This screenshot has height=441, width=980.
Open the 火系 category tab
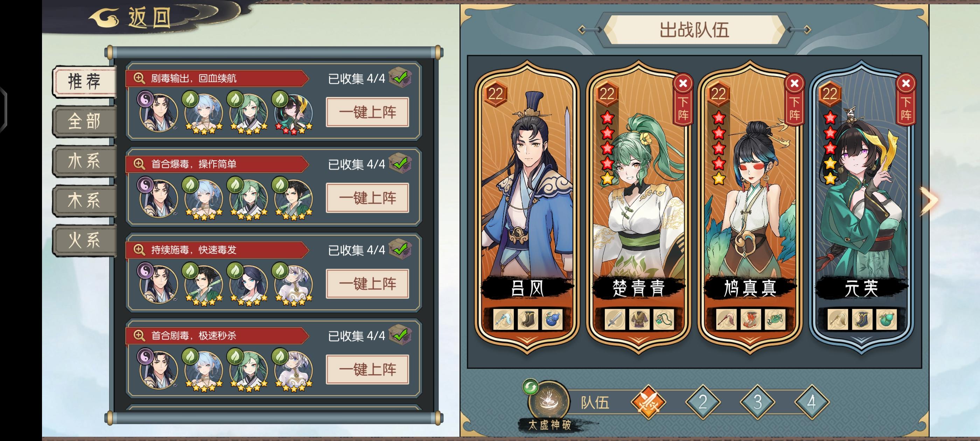[84, 240]
